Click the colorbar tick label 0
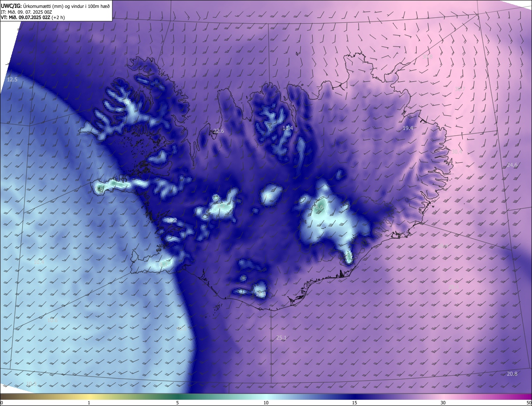The height and width of the screenshot is (406, 532). click(2, 403)
